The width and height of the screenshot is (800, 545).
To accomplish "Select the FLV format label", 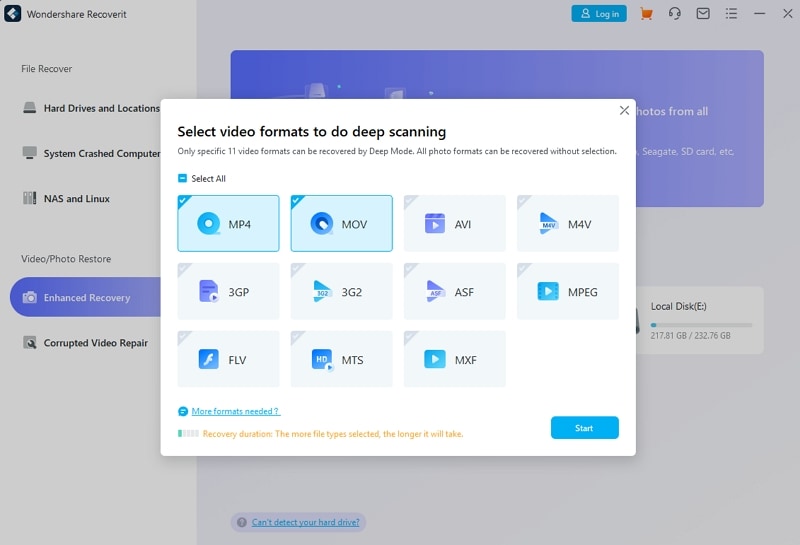I will click(x=237, y=360).
